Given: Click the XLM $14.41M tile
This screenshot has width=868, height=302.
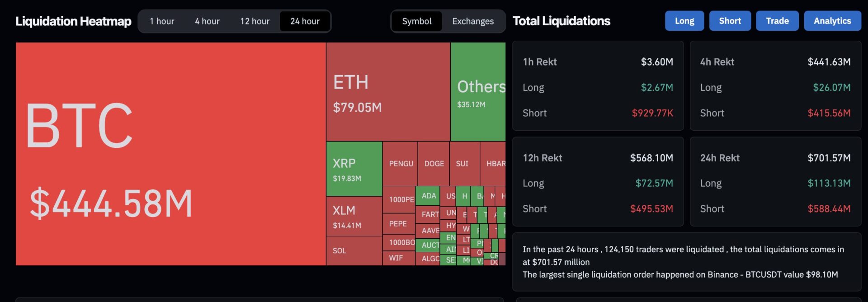Looking at the screenshot, I should pyautogui.click(x=354, y=217).
